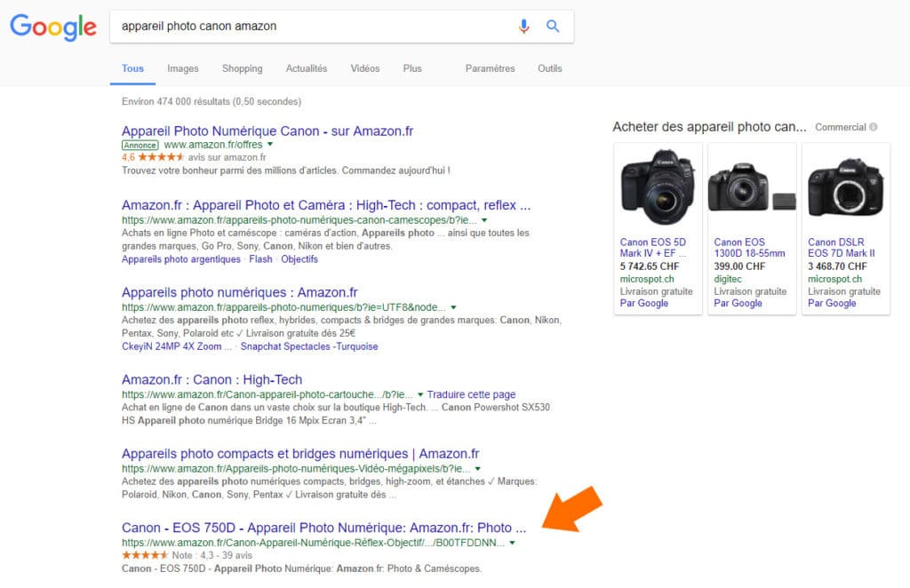Open 'Amazon.fr : Canon : High-Tech' result
This screenshot has height=588, width=910.
212,380
